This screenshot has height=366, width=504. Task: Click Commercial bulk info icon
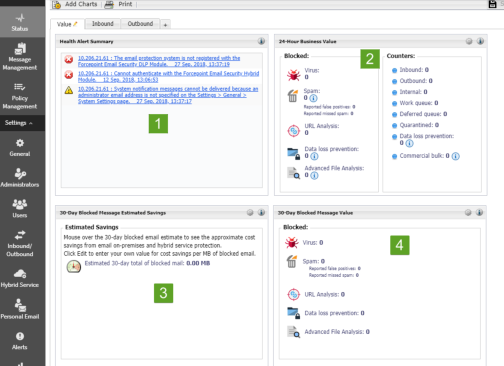pos(456,156)
